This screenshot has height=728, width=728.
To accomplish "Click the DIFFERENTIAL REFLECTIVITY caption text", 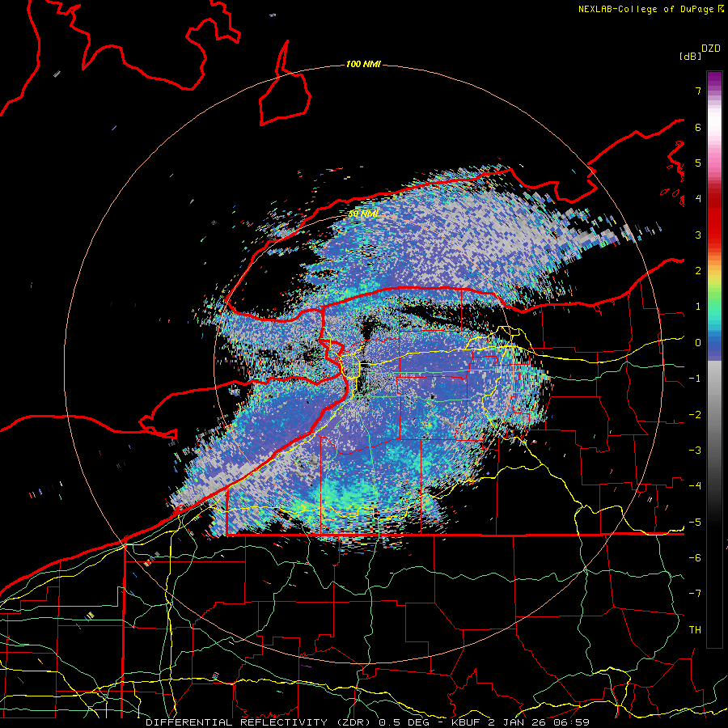I will click(x=236, y=722).
